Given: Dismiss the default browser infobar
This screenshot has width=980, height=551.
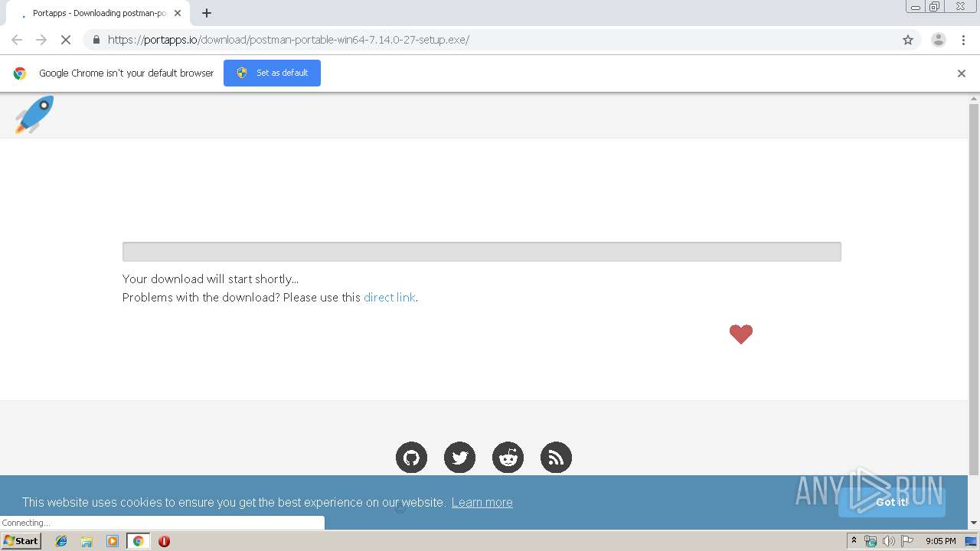Looking at the screenshot, I should coord(962,73).
